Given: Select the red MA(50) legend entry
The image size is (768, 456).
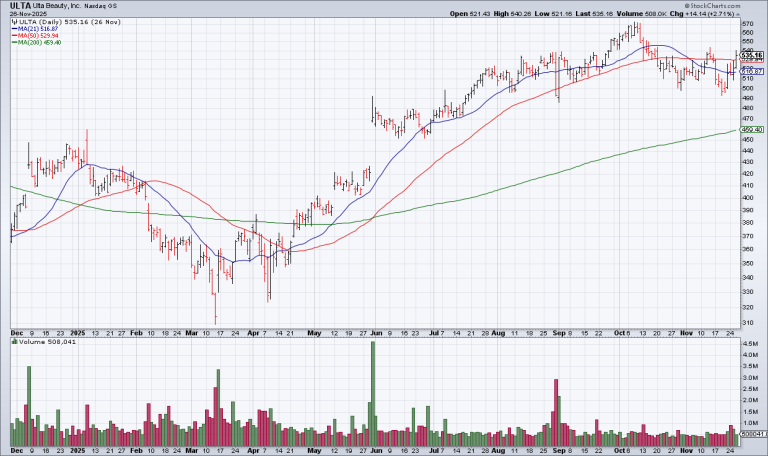Looking at the screenshot, I should 34,36.
